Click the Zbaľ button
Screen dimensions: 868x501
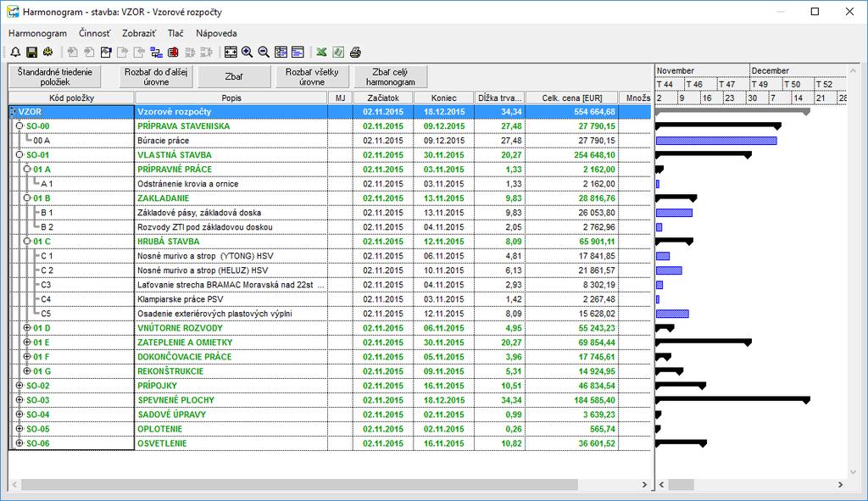(234, 76)
